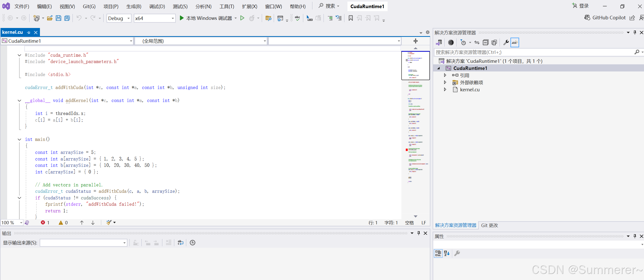Toggle word wrap in the Output panel
644x280 pixels.
180,243
